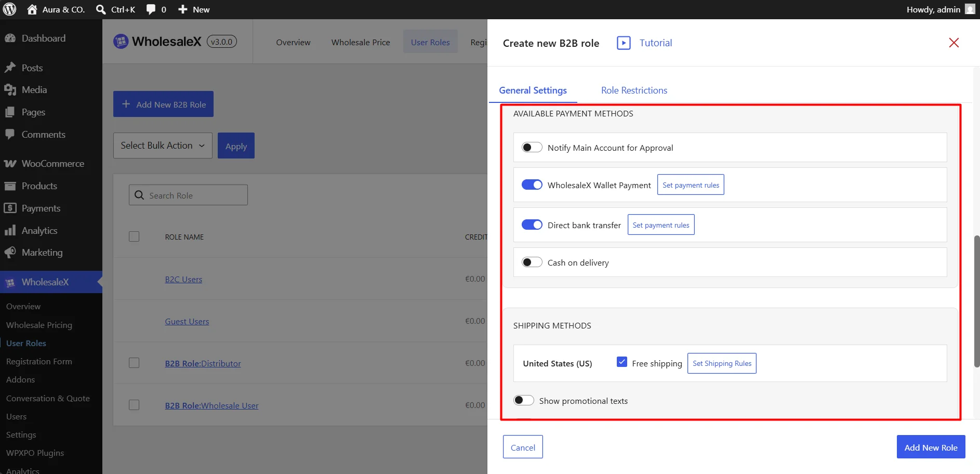This screenshot has width=980, height=474.
Task: Open Users submenu item under WholesaleX
Action: coord(16,417)
